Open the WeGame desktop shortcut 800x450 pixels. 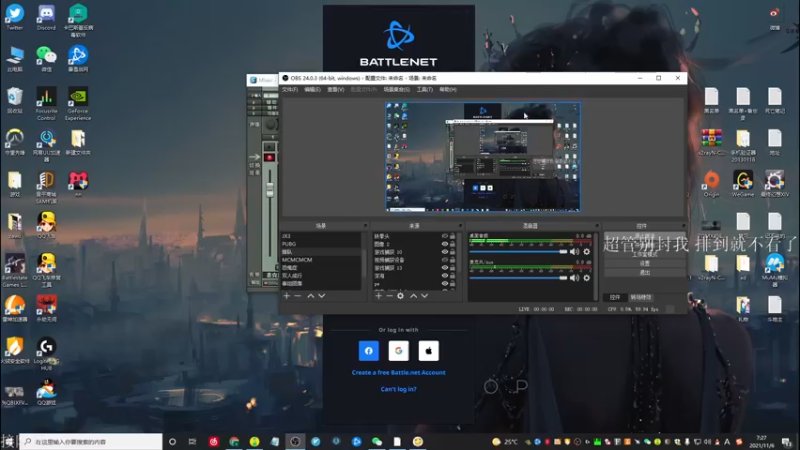point(743,184)
